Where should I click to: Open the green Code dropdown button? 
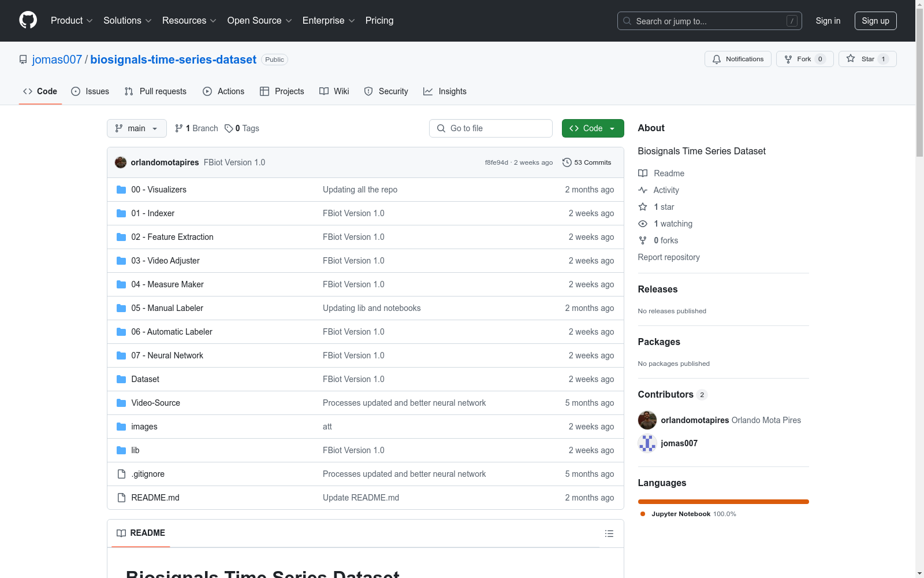tap(593, 128)
